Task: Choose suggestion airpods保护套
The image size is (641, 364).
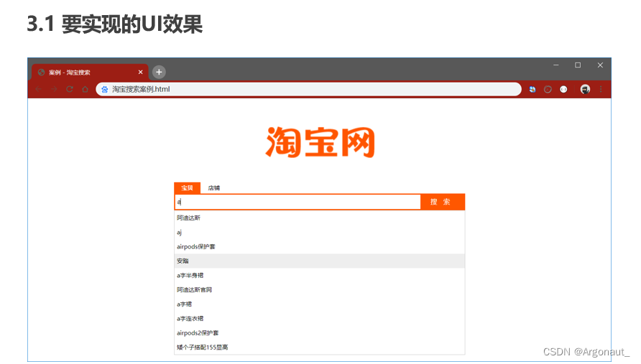Action: click(x=320, y=247)
